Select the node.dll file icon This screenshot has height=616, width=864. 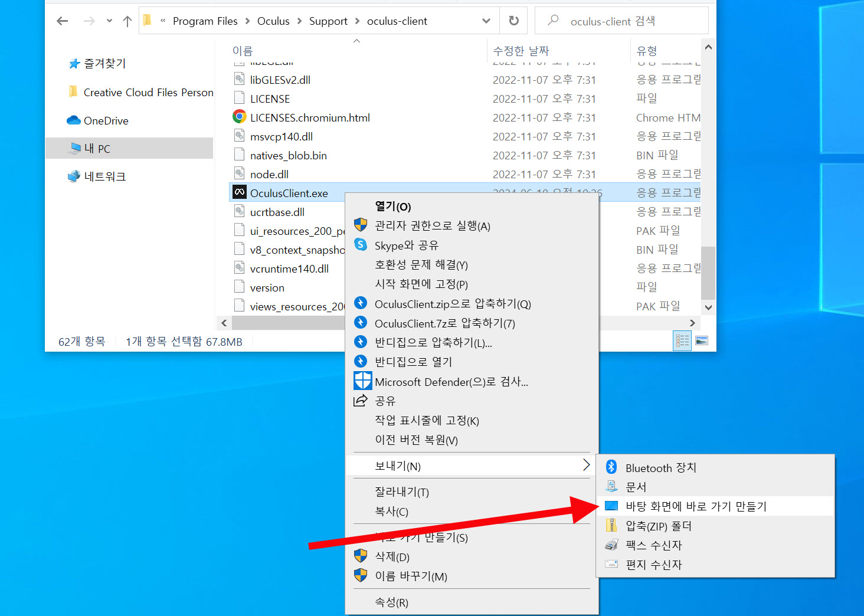pyautogui.click(x=239, y=173)
